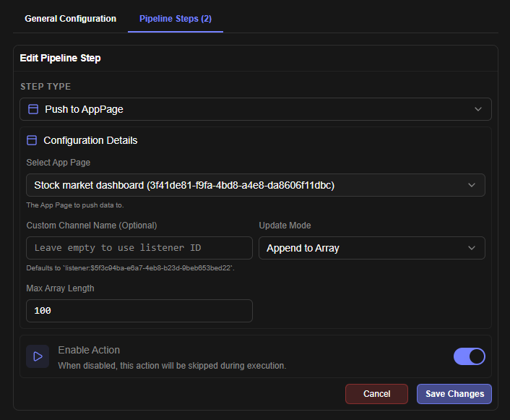Click the Configuration Details title text

point(90,140)
